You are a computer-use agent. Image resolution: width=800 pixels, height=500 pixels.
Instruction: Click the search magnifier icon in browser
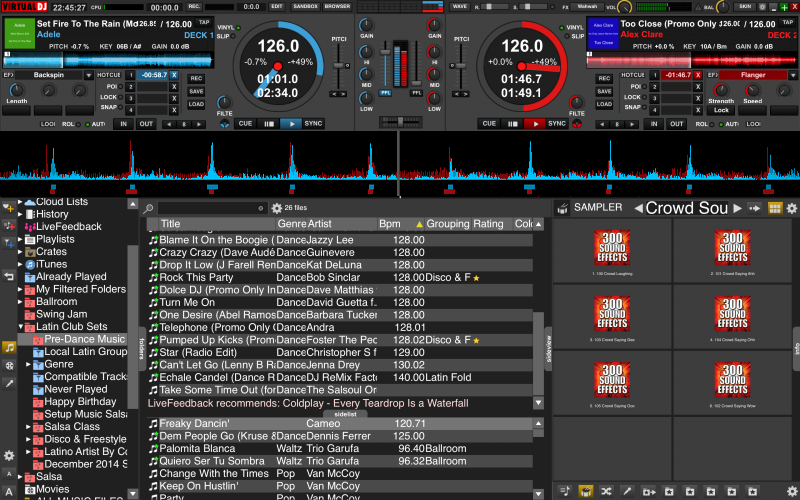click(148, 208)
